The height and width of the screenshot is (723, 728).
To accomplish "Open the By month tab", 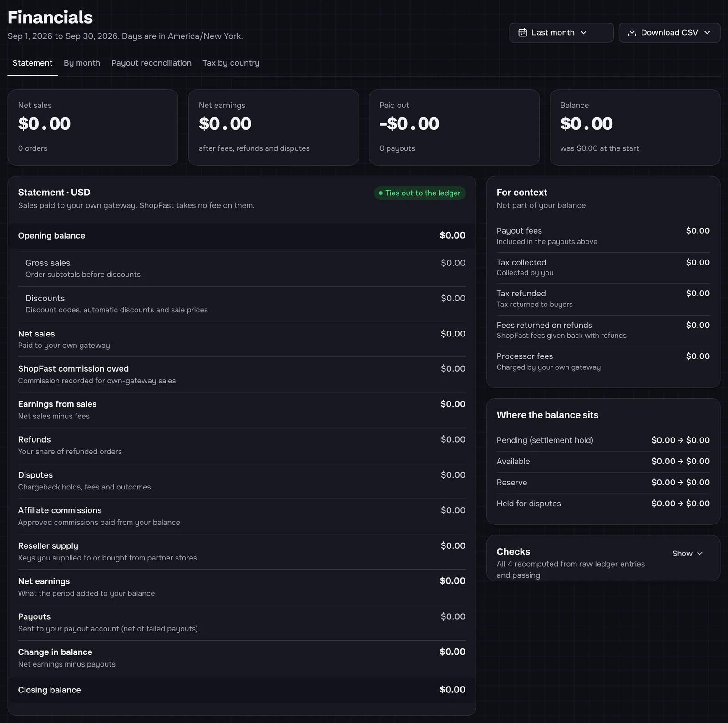I will click(x=82, y=63).
